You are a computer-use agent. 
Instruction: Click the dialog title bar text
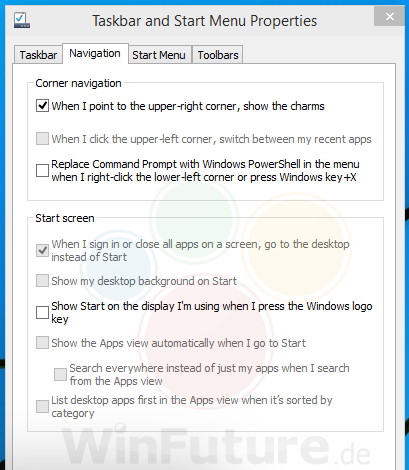pyautogui.click(x=204, y=21)
